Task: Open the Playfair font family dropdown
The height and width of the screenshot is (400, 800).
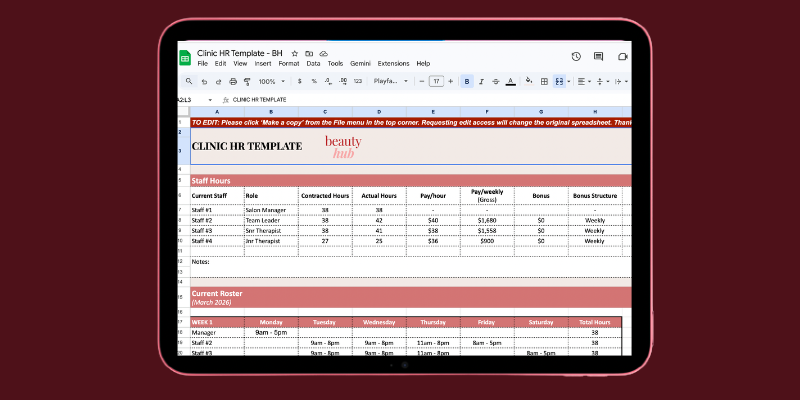Action: (x=391, y=82)
